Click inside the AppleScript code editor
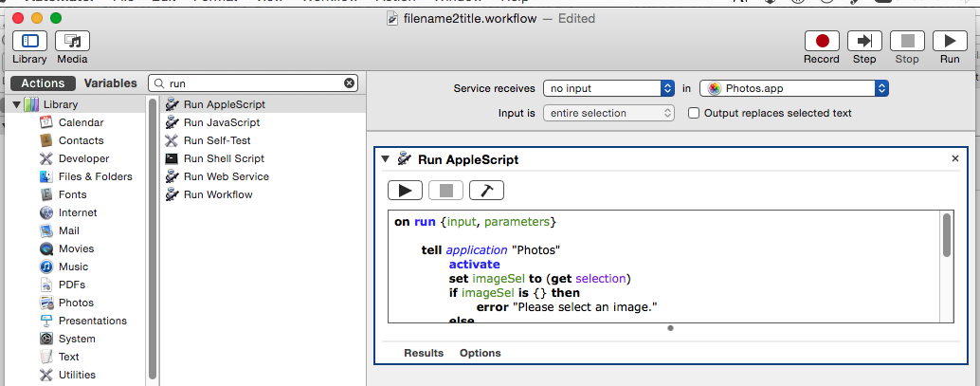 tap(664, 267)
